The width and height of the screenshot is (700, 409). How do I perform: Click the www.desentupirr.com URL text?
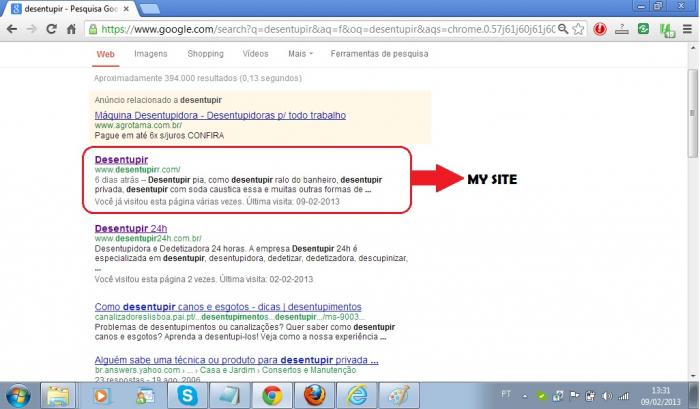137,170
